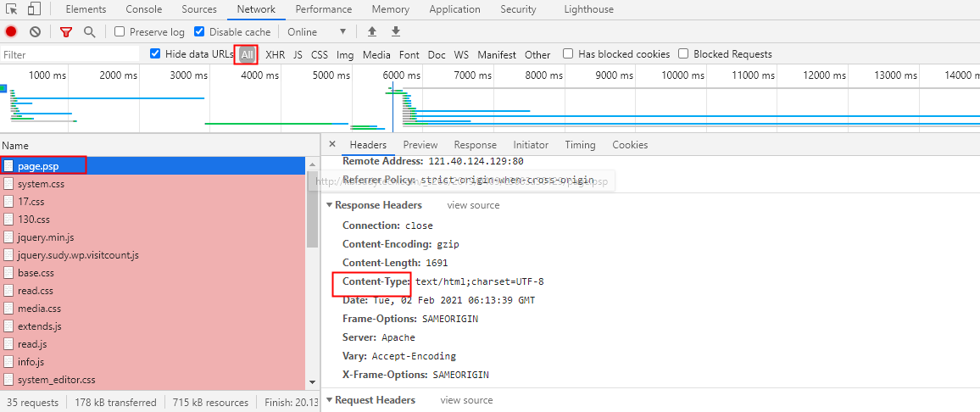
Task: Open the Online throttling dropdown
Action: tap(317, 32)
